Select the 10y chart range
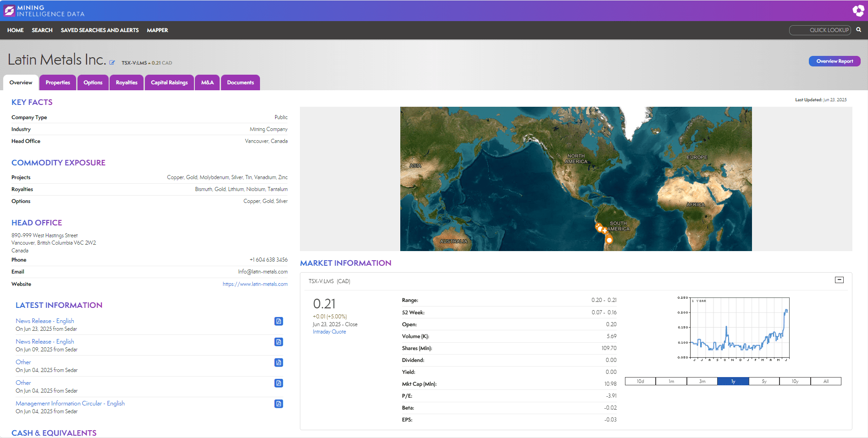Image resolution: width=868 pixels, height=438 pixels. (x=795, y=381)
